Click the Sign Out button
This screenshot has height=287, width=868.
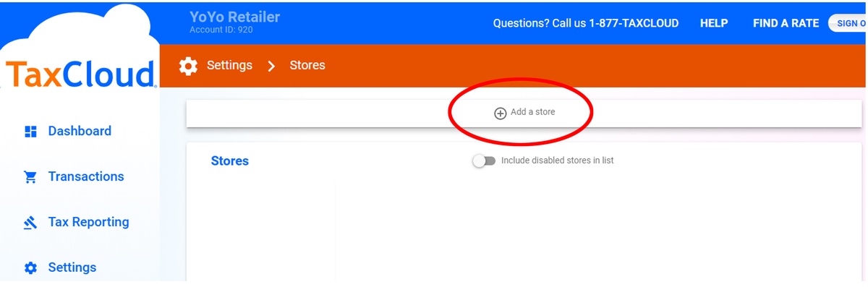849,23
